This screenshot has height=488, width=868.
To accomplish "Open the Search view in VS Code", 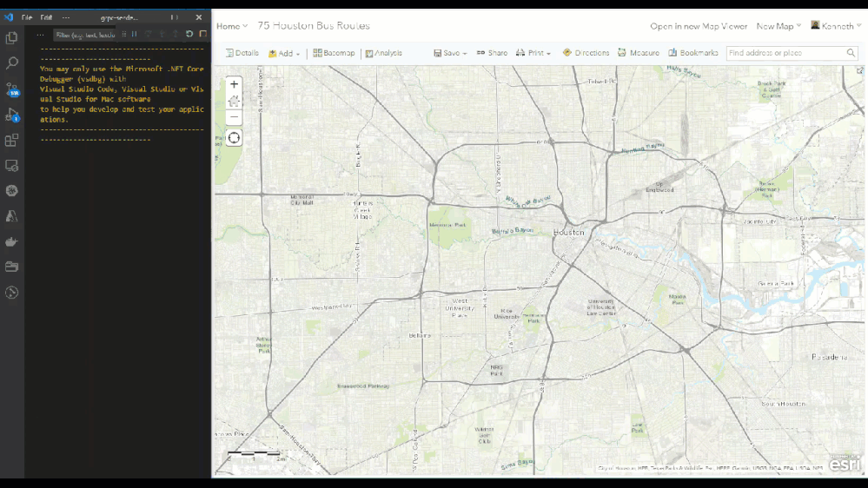I will click(x=12, y=63).
